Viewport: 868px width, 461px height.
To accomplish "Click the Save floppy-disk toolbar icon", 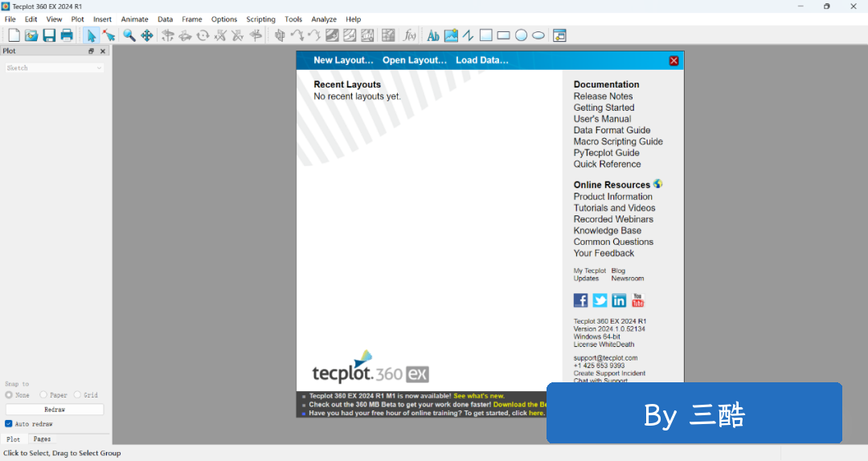I will click(49, 35).
